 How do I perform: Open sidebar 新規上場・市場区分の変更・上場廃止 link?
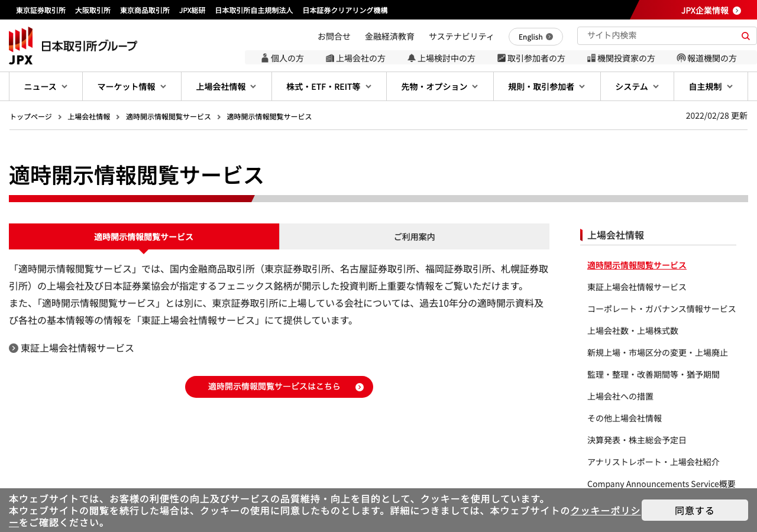tap(658, 352)
